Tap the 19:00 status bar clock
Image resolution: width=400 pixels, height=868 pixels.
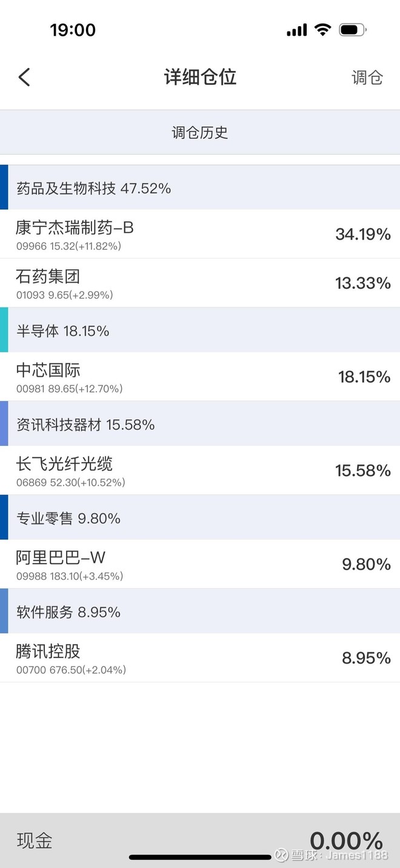[x=73, y=30]
